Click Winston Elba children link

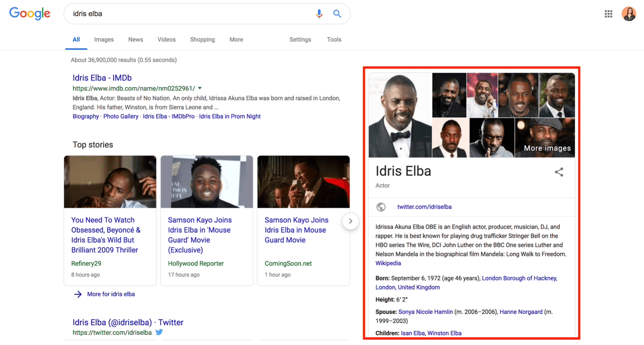click(445, 333)
